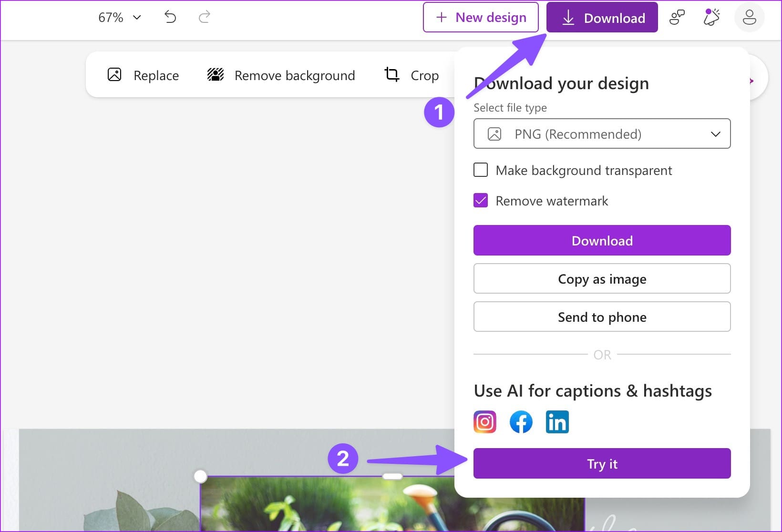Click the Download your design heading
Screen dimensions: 782x532
pyautogui.click(x=561, y=83)
